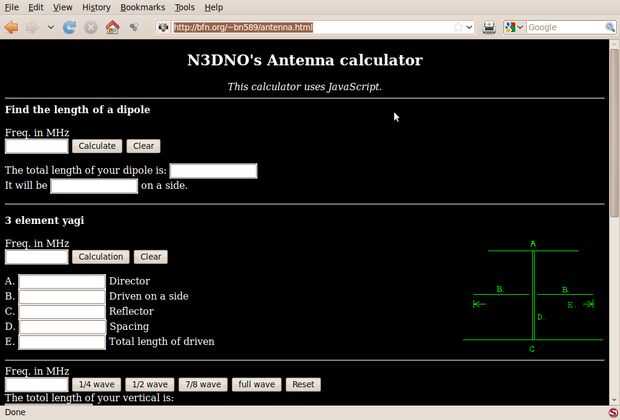This screenshot has width=620, height=420.
Task: Click the 1/4 wave button
Action: (x=96, y=384)
